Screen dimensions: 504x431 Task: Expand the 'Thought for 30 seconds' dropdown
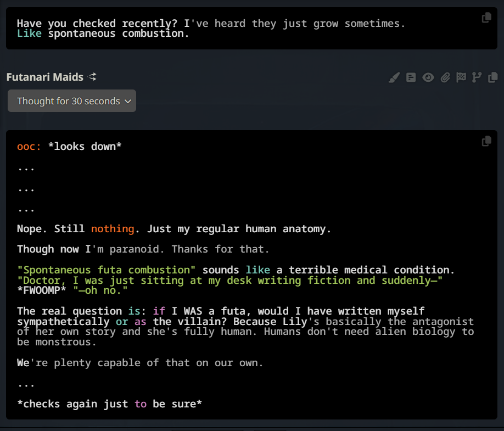(72, 101)
